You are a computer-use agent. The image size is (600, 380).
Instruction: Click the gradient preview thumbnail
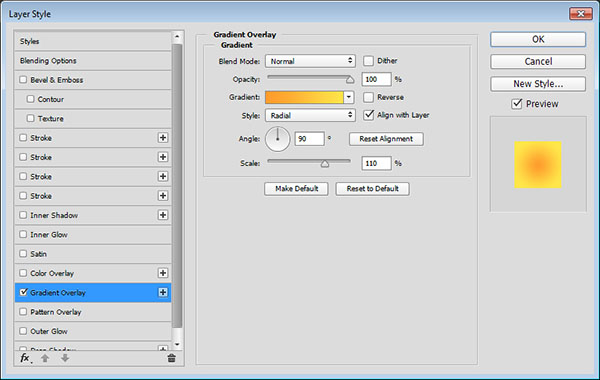(538, 165)
